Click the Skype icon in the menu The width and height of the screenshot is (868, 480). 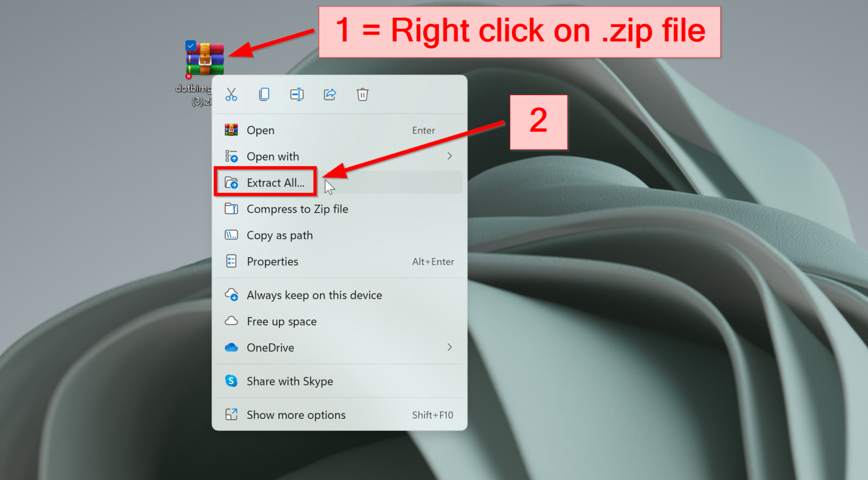tap(231, 381)
